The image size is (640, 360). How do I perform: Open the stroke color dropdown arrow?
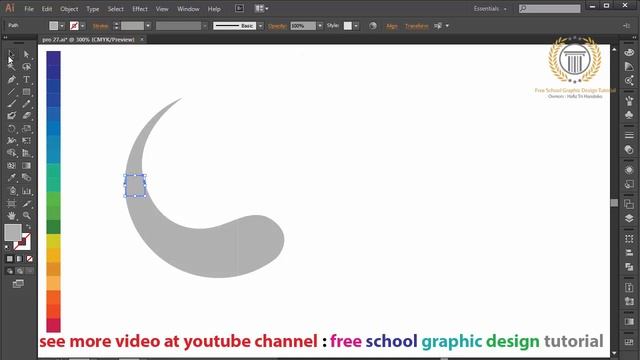[x=82, y=26]
